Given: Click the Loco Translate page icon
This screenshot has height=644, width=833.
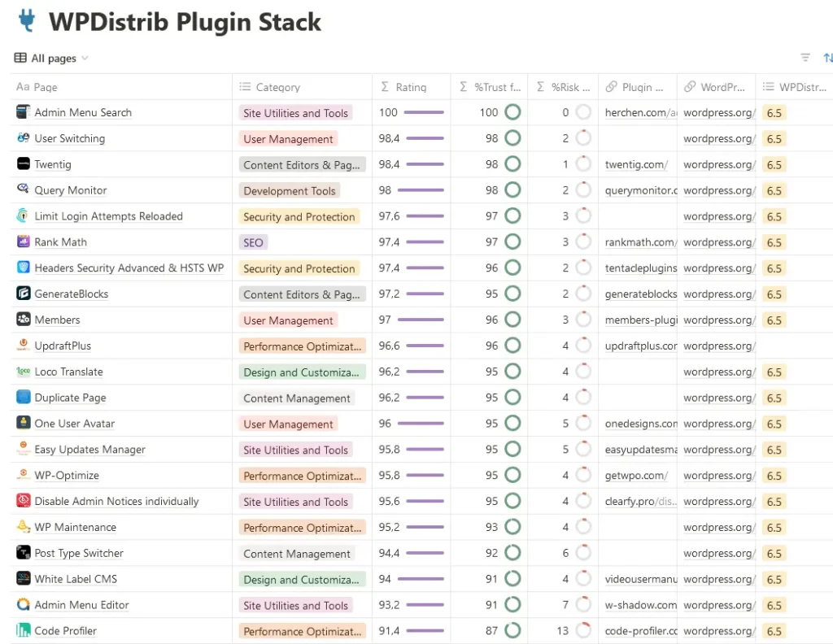Looking at the screenshot, I should 24,371.
